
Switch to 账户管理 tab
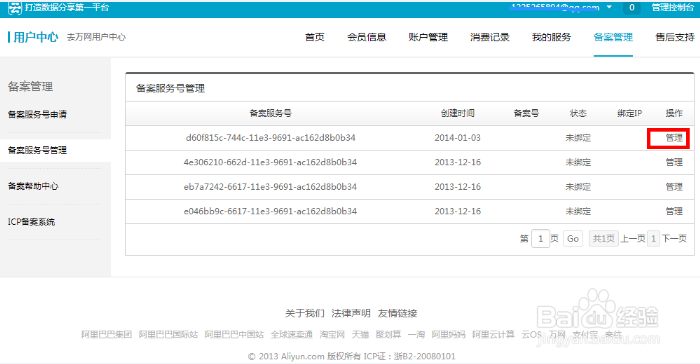point(428,37)
